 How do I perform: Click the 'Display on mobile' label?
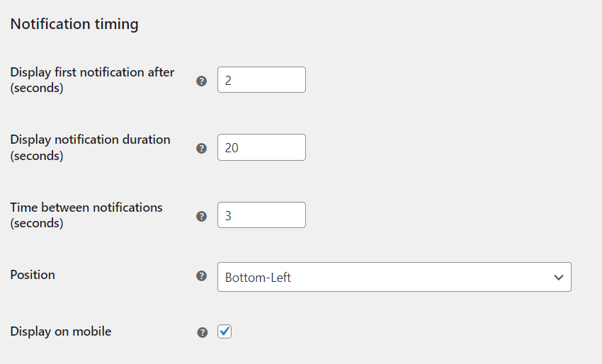pyautogui.click(x=61, y=331)
